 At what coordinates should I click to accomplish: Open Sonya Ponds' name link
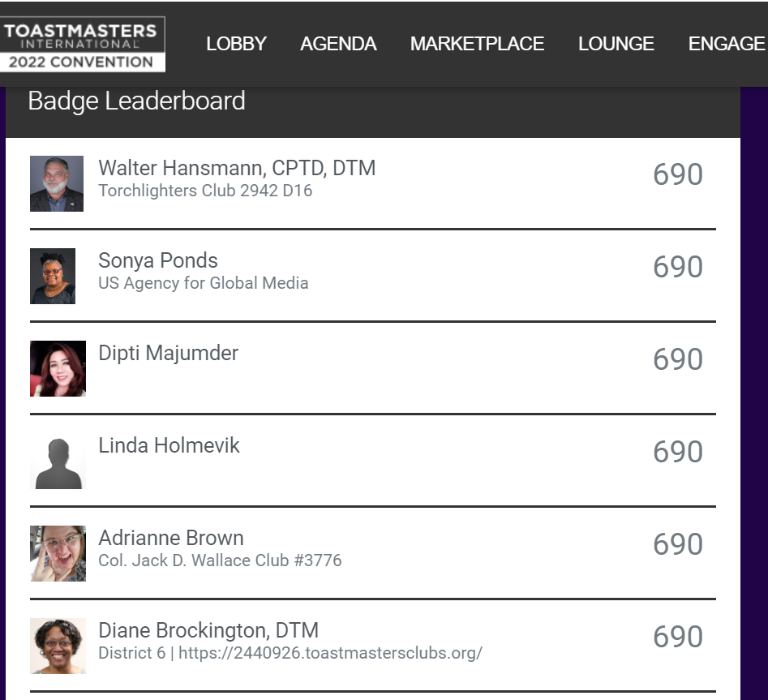click(158, 260)
